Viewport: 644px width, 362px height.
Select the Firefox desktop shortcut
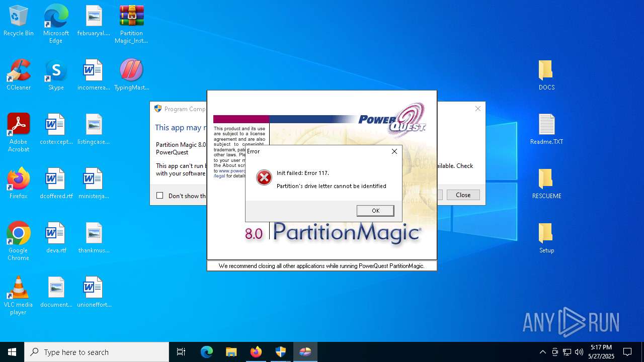coord(19,184)
